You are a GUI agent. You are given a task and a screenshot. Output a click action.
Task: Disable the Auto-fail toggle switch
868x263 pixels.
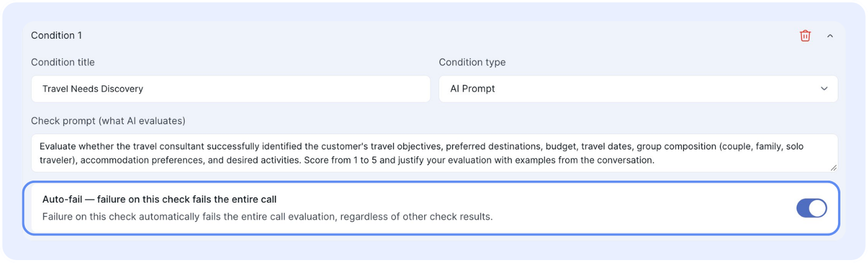coord(812,208)
